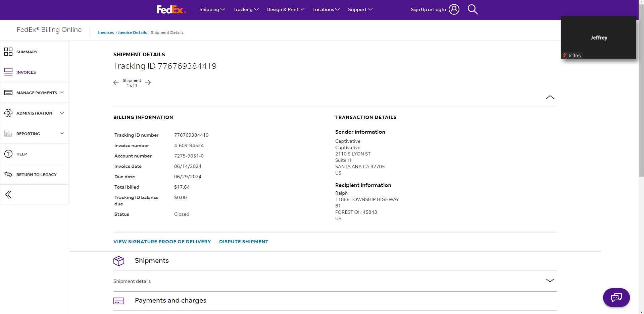Click the Shipments package box icon

(119, 261)
